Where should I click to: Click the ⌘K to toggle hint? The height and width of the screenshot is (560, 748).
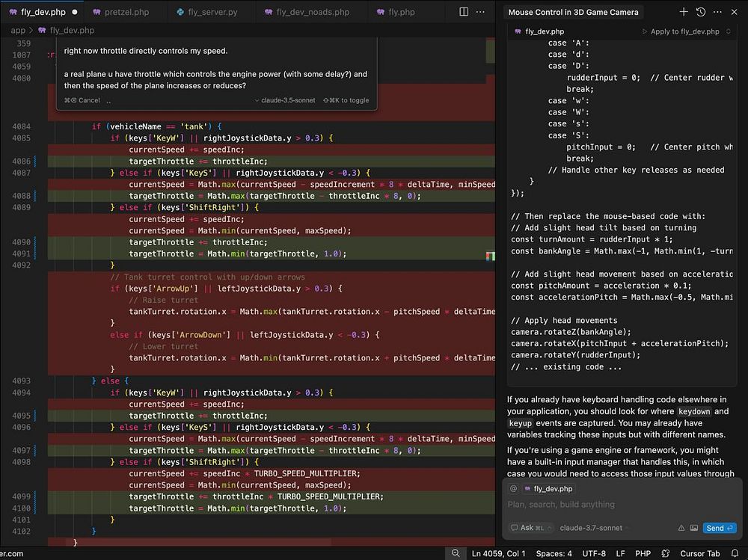coord(346,100)
